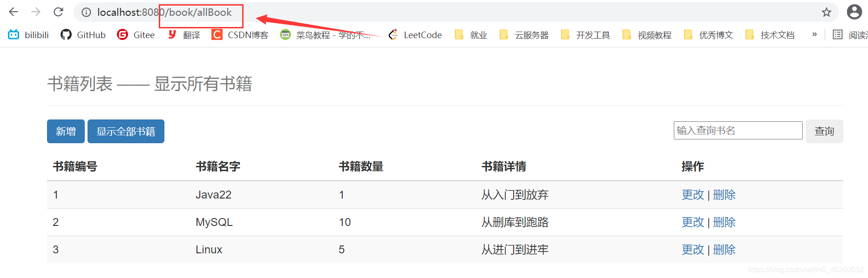Open the 菜鸟教程 bookmark
The width and height of the screenshot is (868, 278).
325,35
